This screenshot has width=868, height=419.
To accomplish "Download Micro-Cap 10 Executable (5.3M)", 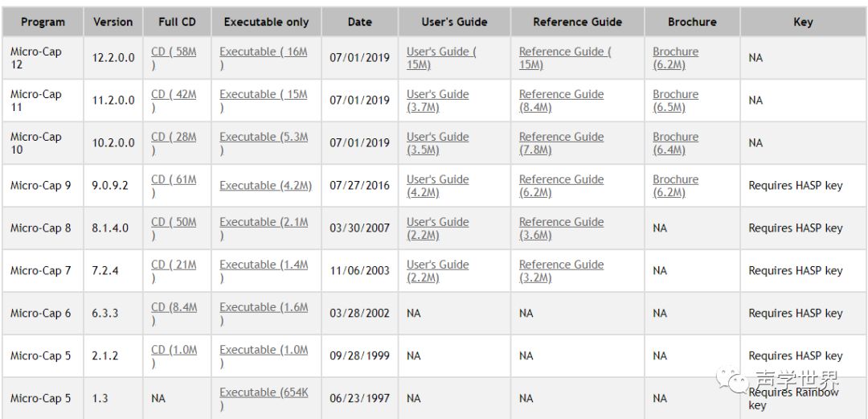I will (263, 138).
